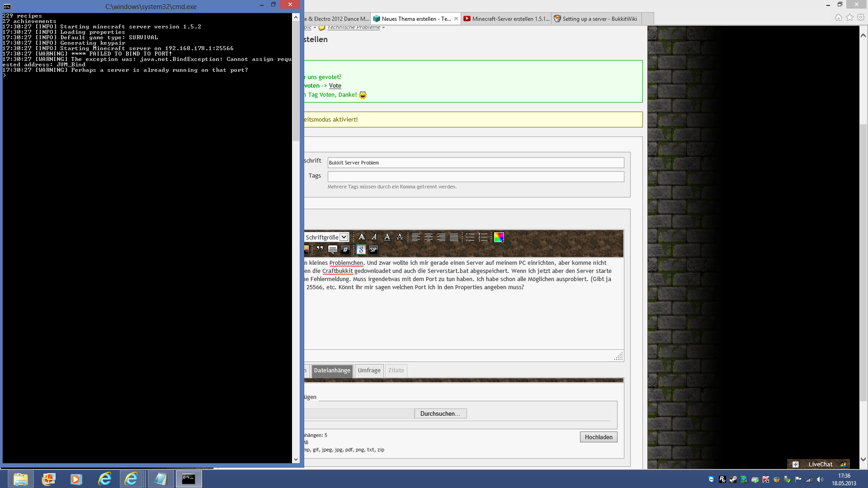
Task: Switch to the Umfrage tab
Action: coord(369,371)
